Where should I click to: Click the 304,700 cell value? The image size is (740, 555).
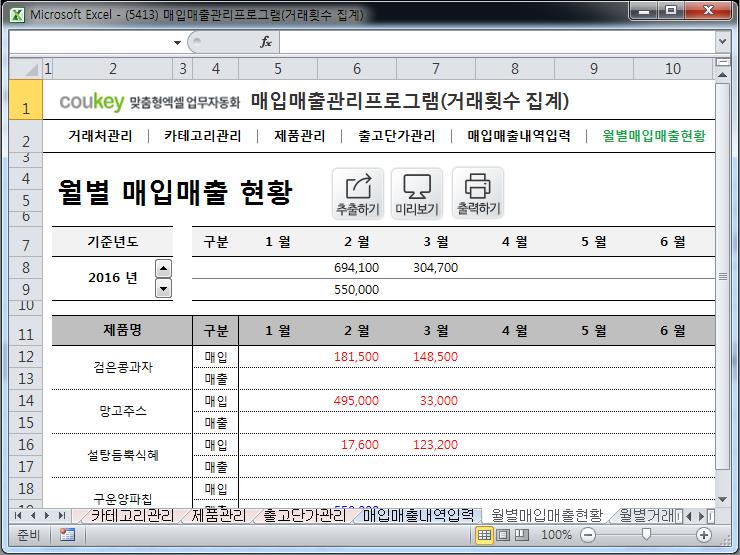[435, 268]
